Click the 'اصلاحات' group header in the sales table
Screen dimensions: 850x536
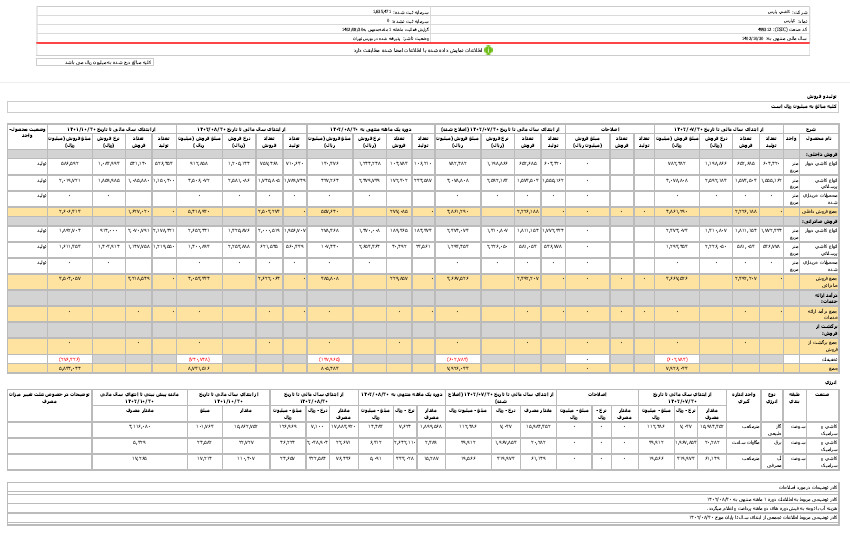(609, 129)
